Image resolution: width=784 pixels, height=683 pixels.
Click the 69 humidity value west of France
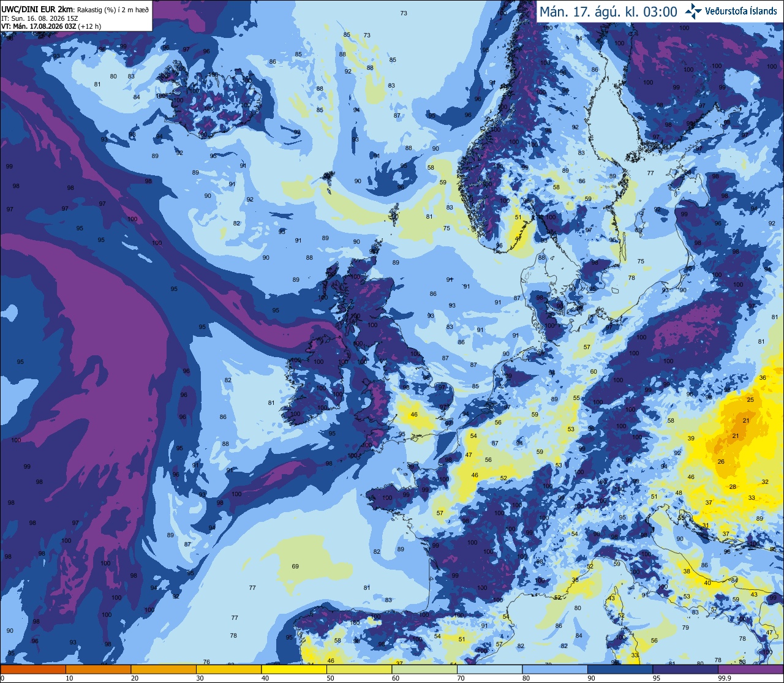tap(295, 566)
